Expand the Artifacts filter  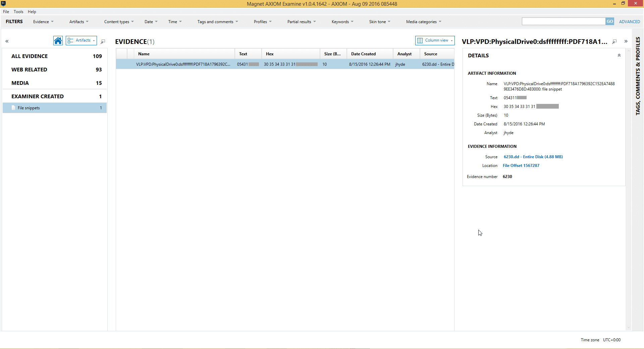click(79, 22)
